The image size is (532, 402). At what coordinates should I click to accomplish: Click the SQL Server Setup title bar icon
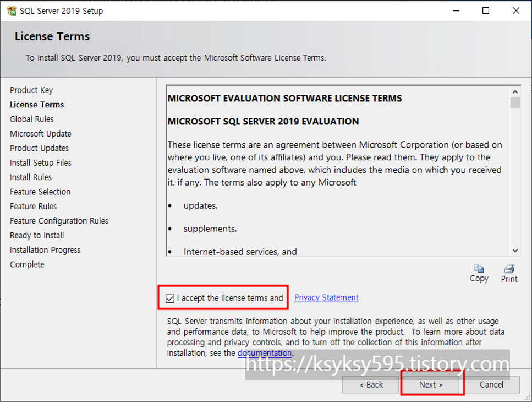point(12,11)
